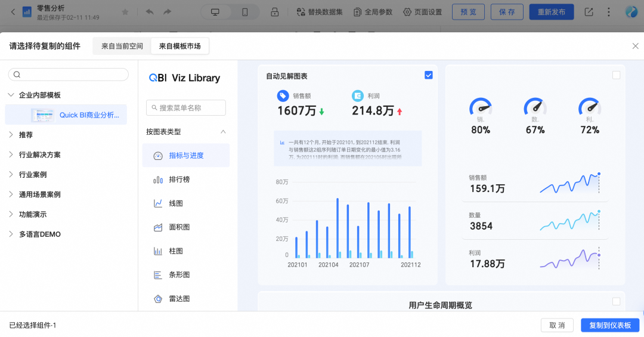Favorite the dashboard with star icon
644x337 pixels.
point(125,12)
